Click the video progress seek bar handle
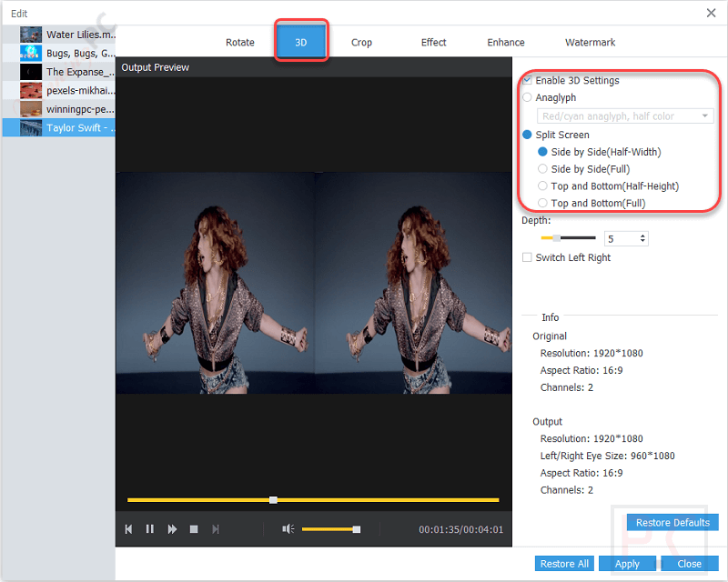Screen dimensions: 728x582 click(274, 500)
